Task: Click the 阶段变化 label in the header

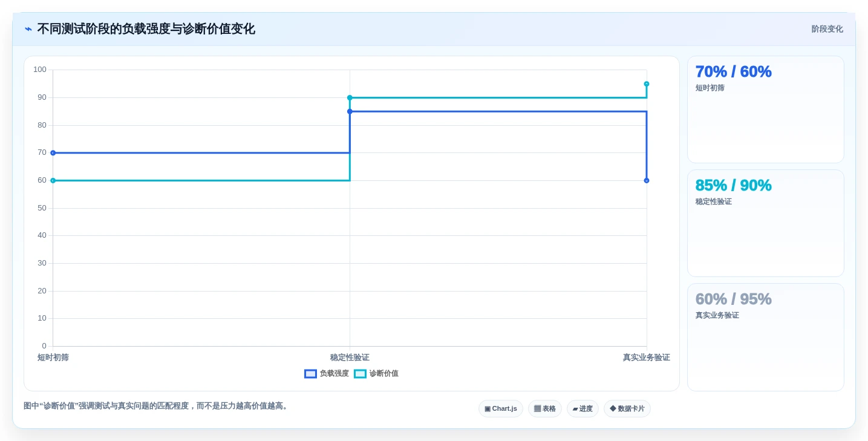Action: click(x=827, y=29)
